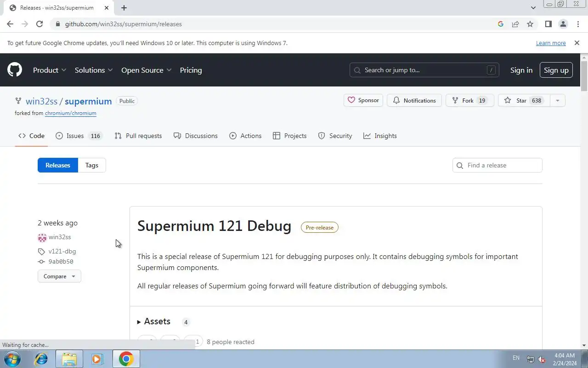Open the Windows Start menu
Viewport: 588px width, 368px height.
click(12, 359)
